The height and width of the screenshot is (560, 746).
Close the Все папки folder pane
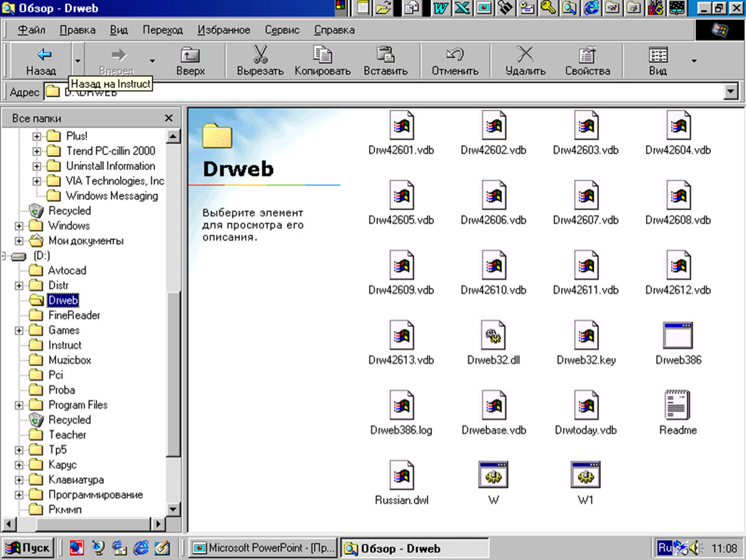[x=169, y=118]
